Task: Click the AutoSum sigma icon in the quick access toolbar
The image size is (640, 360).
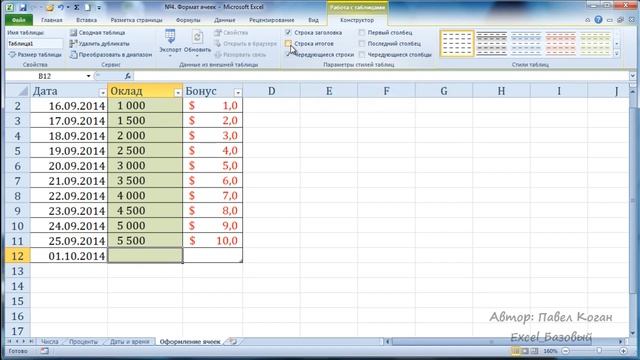Action: 76,7
